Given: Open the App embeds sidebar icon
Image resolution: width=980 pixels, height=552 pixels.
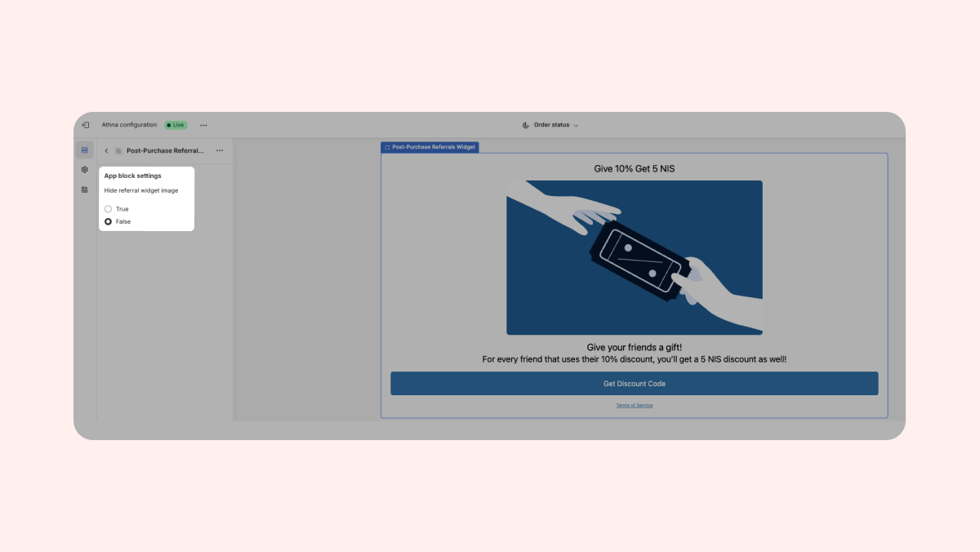Looking at the screenshot, I should [84, 189].
